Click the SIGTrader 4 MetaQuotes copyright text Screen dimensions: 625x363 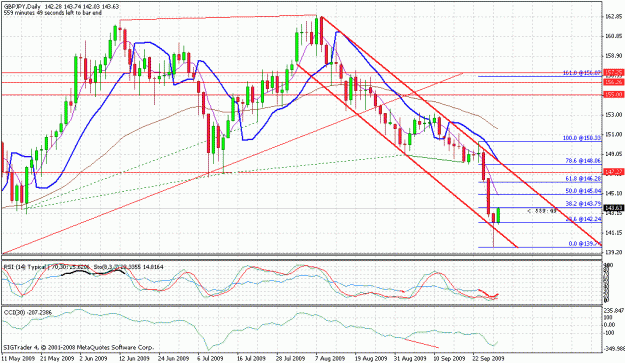(79, 347)
